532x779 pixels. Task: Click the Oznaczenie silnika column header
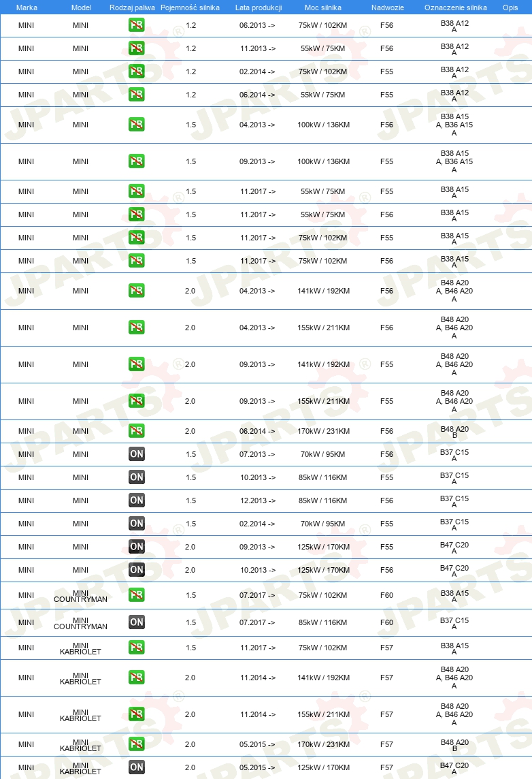click(x=456, y=7)
